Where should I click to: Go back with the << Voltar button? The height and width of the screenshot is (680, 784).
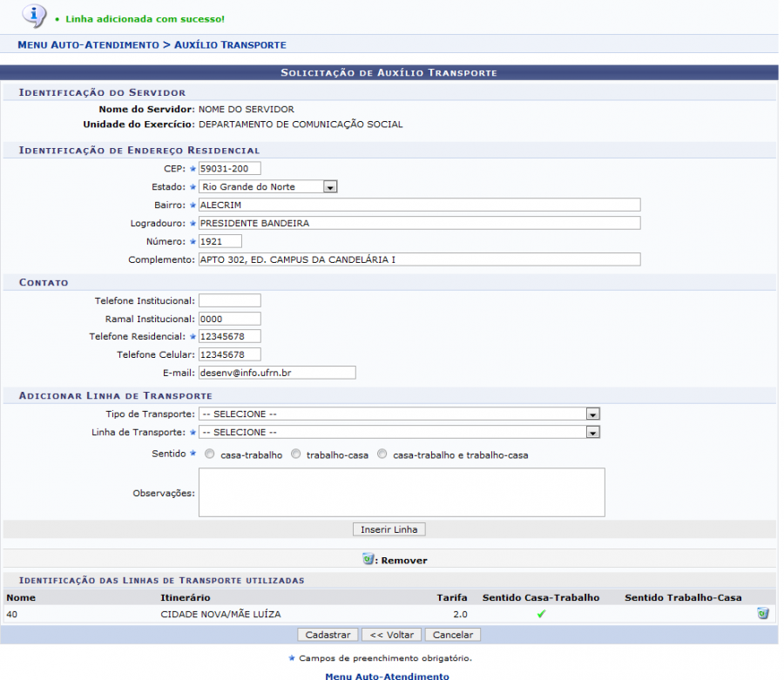click(390, 635)
